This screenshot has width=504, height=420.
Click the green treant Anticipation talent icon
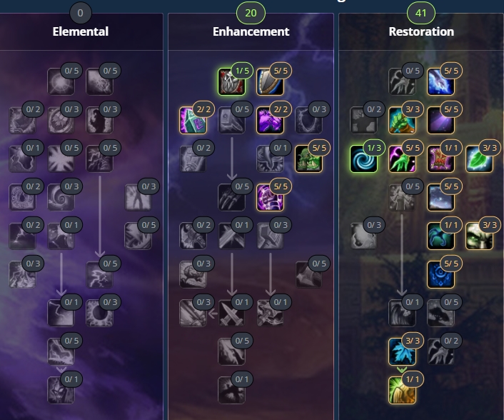point(308,159)
